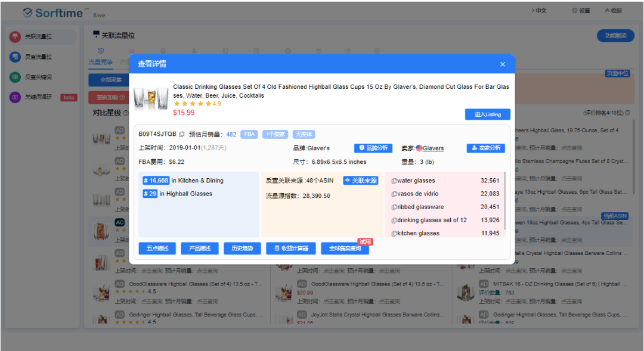Image resolution: width=644 pixels, height=351 pixels.
Task: Click the 反查关键词 green sidebar icon
Action: pos(15,77)
